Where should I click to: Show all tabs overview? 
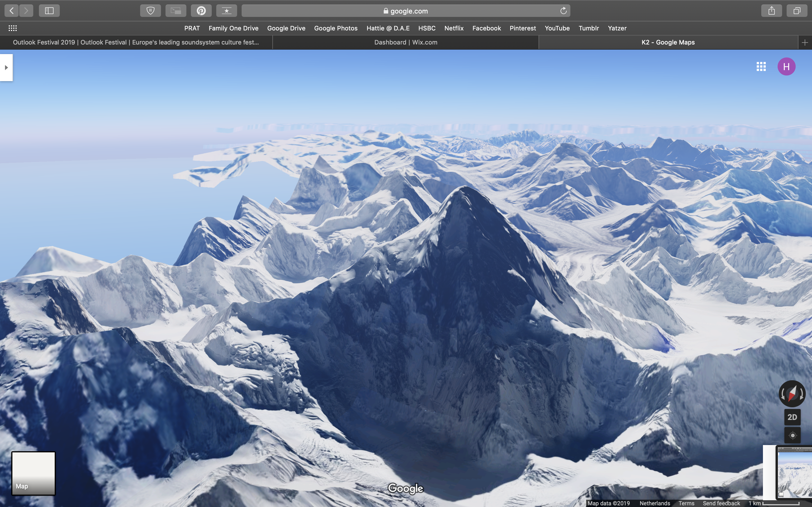click(796, 11)
